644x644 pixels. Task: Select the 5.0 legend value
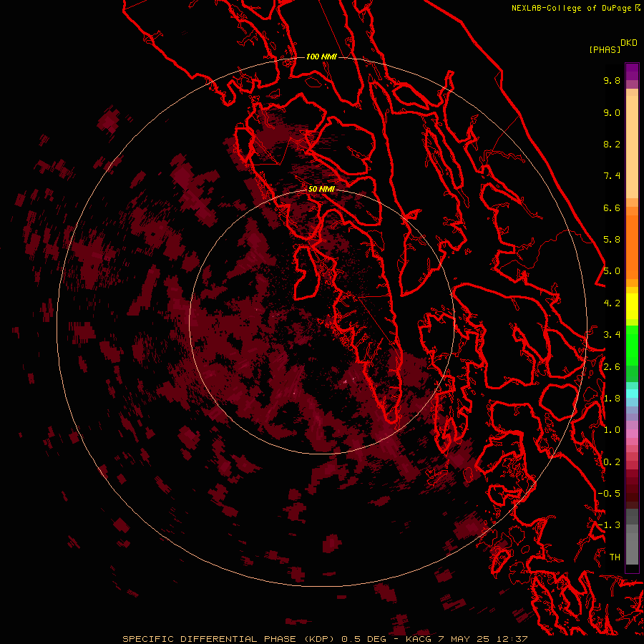coord(612,271)
